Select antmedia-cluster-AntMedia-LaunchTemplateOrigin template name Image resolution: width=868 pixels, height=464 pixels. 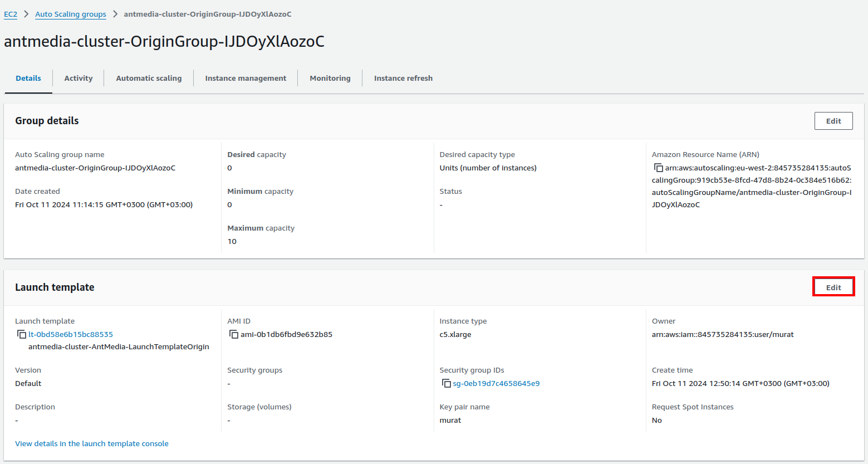[x=119, y=346]
